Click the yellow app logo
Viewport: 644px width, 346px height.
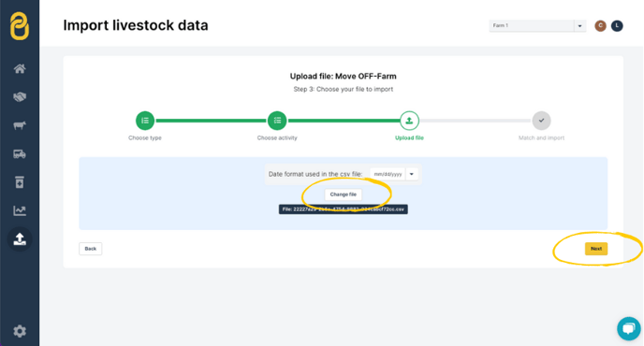[x=20, y=26]
